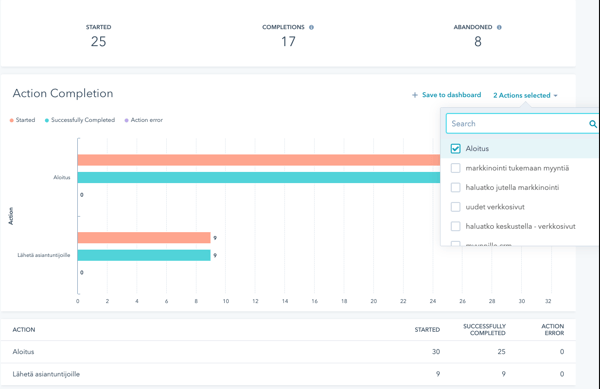This screenshot has width=600, height=389.
Task: Click the Save to dashboard link
Action: tap(452, 95)
